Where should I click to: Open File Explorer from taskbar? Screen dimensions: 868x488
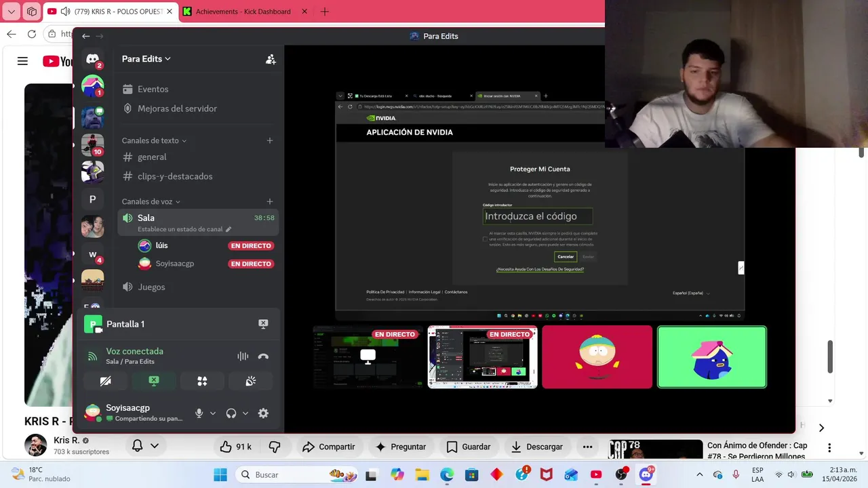pyautogui.click(x=422, y=474)
